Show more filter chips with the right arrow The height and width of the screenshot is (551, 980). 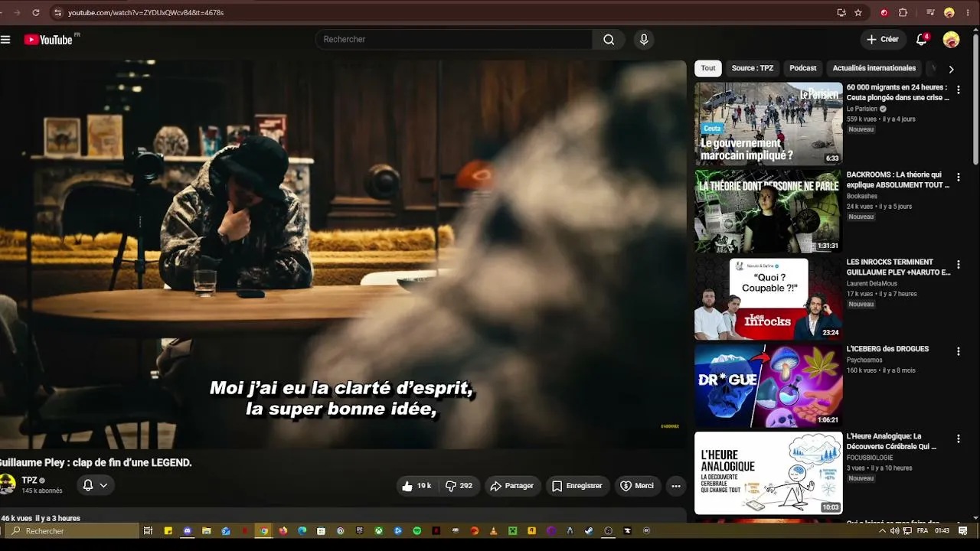point(951,69)
